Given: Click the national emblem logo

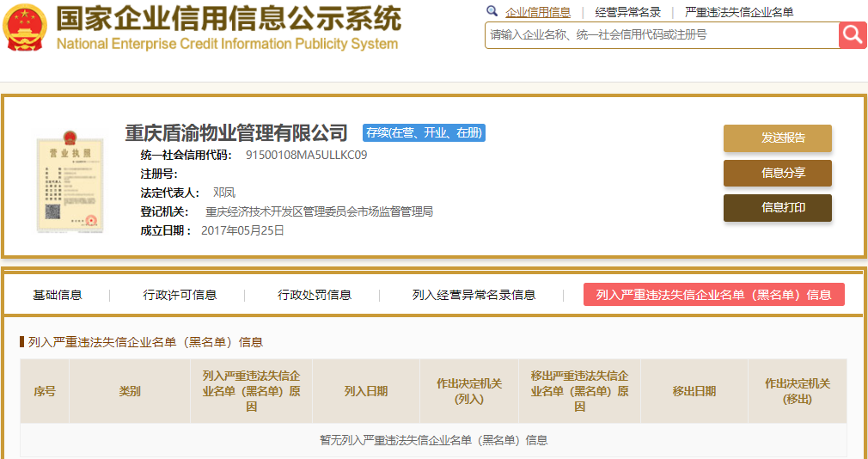Looking at the screenshot, I should [25, 28].
